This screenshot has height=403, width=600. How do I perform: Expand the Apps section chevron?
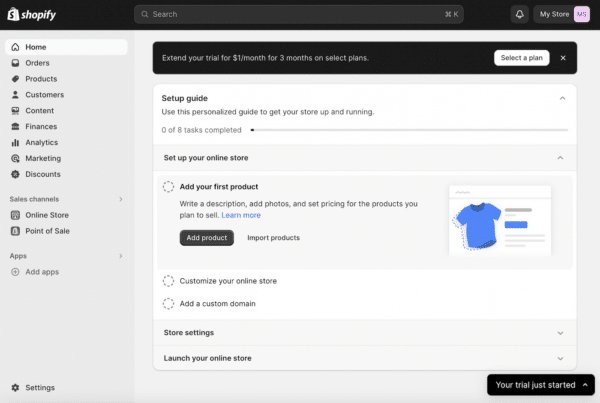click(121, 256)
